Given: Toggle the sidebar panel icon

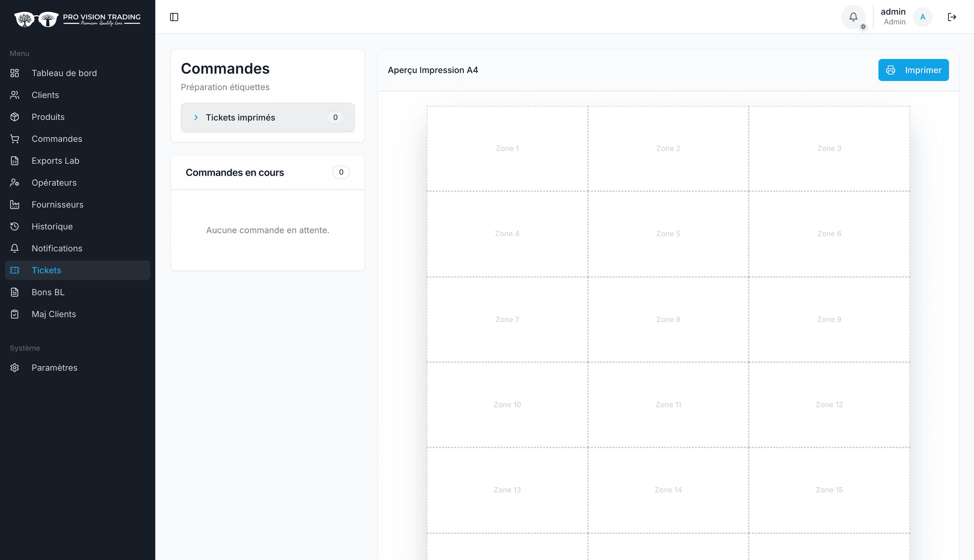Looking at the screenshot, I should tap(174, 17).
